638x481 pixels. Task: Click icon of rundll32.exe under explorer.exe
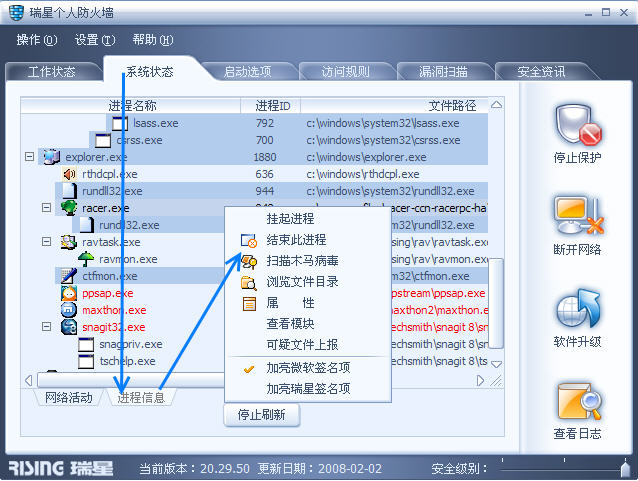[69, 191]
